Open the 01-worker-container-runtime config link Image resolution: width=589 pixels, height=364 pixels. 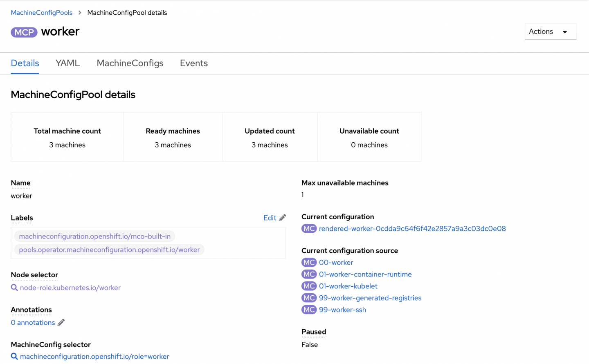pyautogui.click(x=365, y=274)
